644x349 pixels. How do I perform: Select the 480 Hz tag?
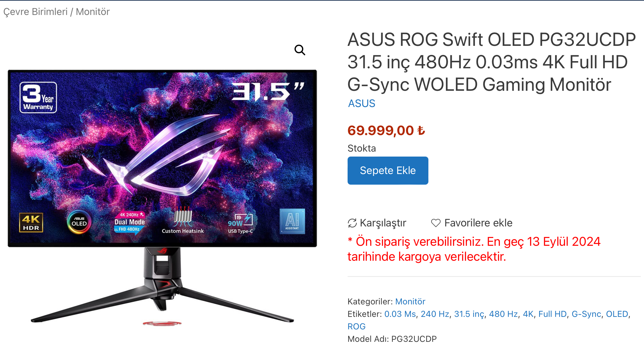click(x=503, y=314)
